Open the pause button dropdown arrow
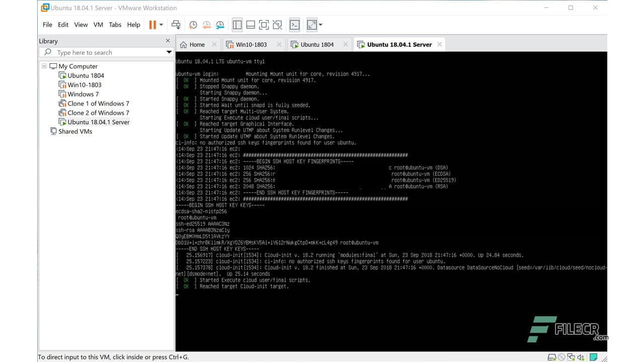 (x=160, y=24)
